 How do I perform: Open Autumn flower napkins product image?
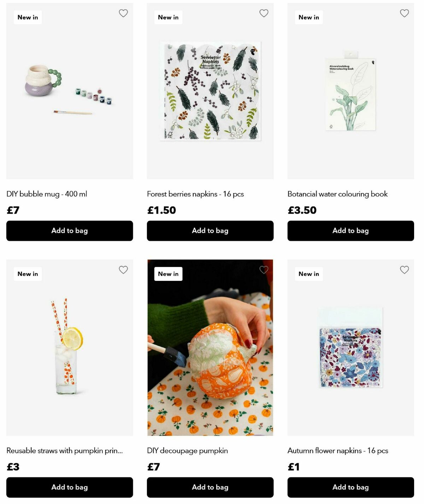(x=351, y=348)
